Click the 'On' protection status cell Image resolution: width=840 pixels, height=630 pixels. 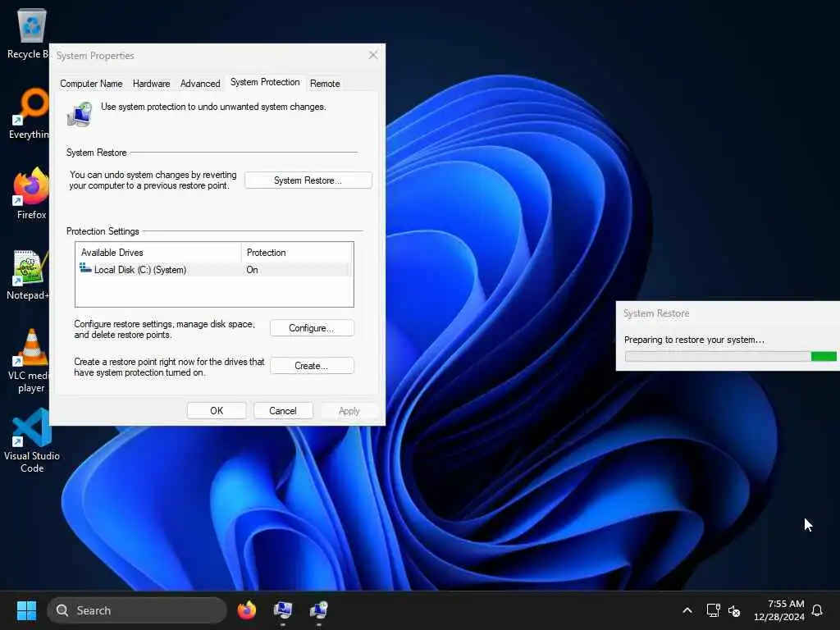pyautogui.click(x=253, y=269)
